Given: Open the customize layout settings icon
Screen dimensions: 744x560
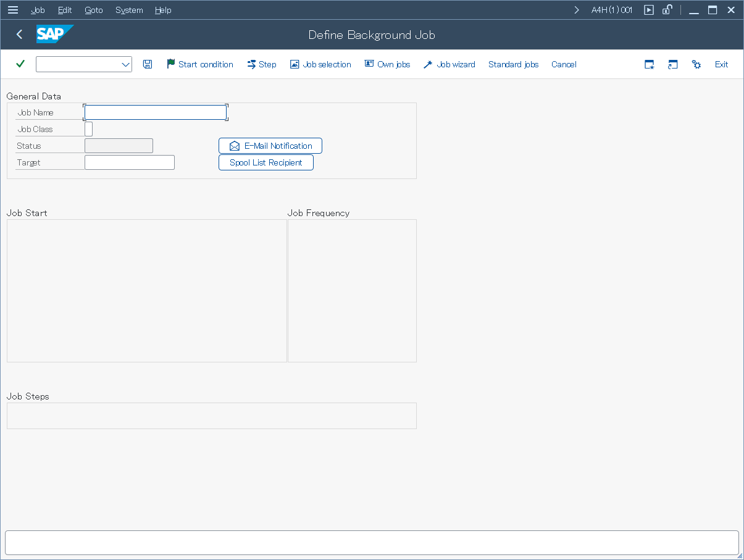Looking at the screenshot, I should (x=696, y=64).
